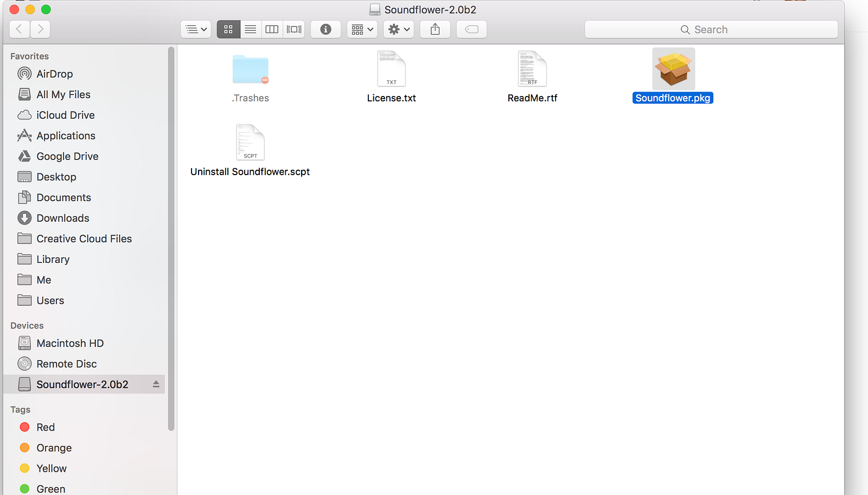Open the Get Info button
Viewport: 868px width, 495px height.
[325, 29]
